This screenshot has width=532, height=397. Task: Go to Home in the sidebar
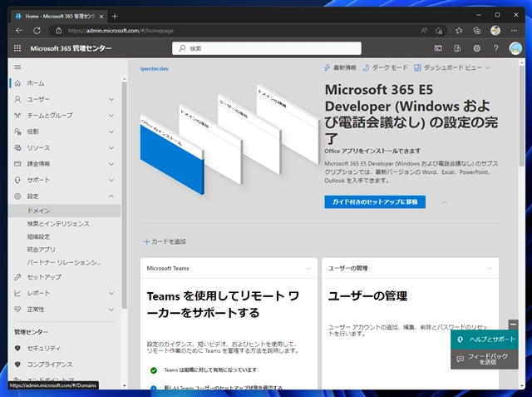tap(35, 83)
